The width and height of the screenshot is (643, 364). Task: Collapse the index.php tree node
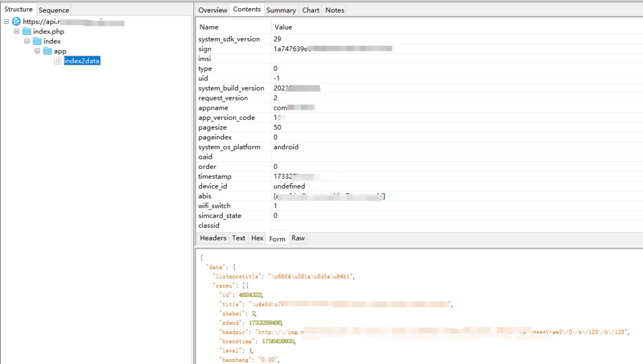[17, 31]
